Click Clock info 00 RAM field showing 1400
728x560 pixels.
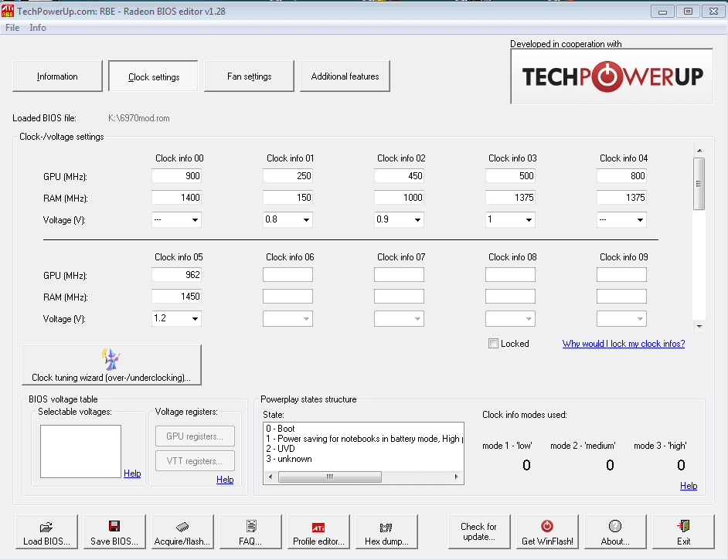click(x=176, y=198)
